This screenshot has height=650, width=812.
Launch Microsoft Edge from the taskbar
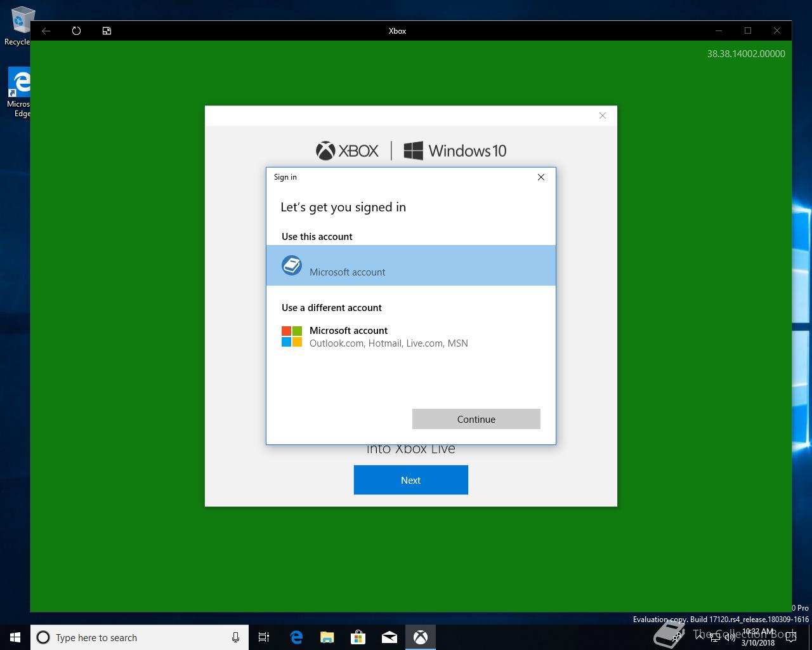pos(296,637)
